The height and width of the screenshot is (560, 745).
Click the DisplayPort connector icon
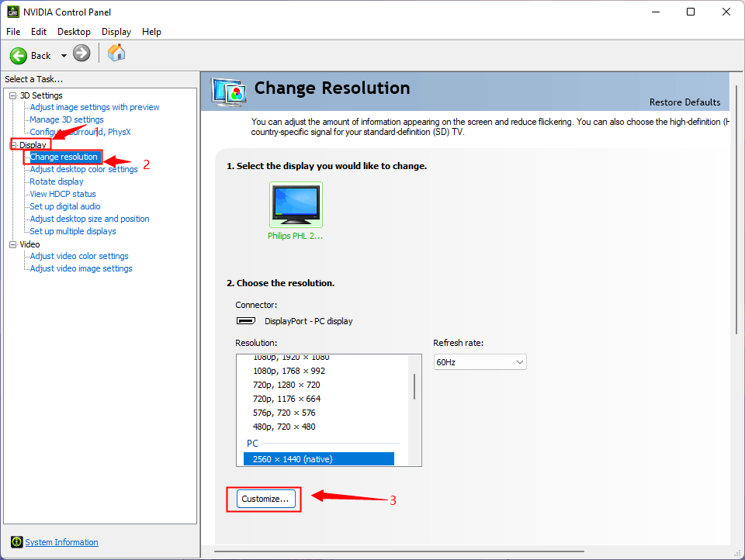[246, 321]
